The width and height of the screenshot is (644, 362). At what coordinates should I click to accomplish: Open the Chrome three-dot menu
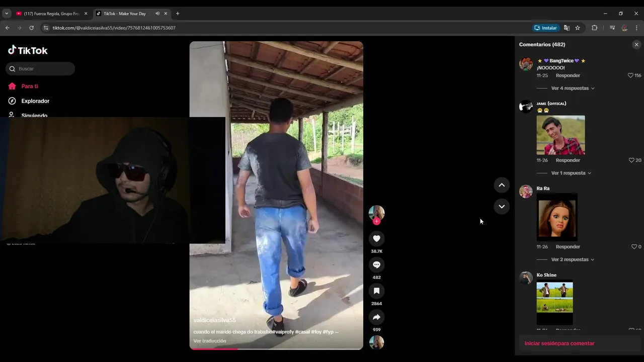tap(636, 28)
